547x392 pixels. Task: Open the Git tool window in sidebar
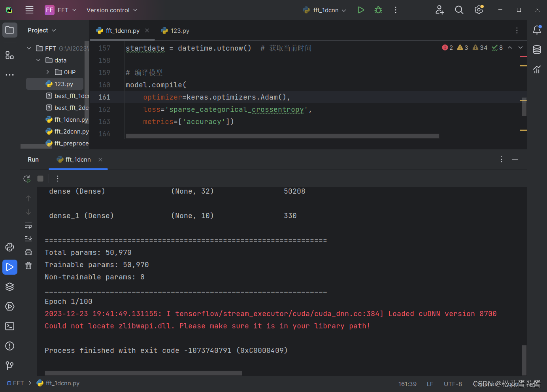(9, 366)
